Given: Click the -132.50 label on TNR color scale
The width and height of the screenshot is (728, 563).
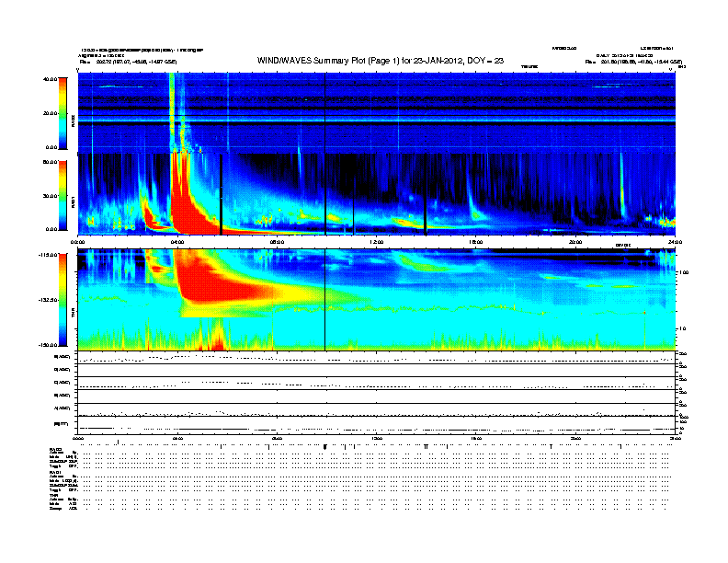Looking at the screenshot, I should click(x=49, y=300).
